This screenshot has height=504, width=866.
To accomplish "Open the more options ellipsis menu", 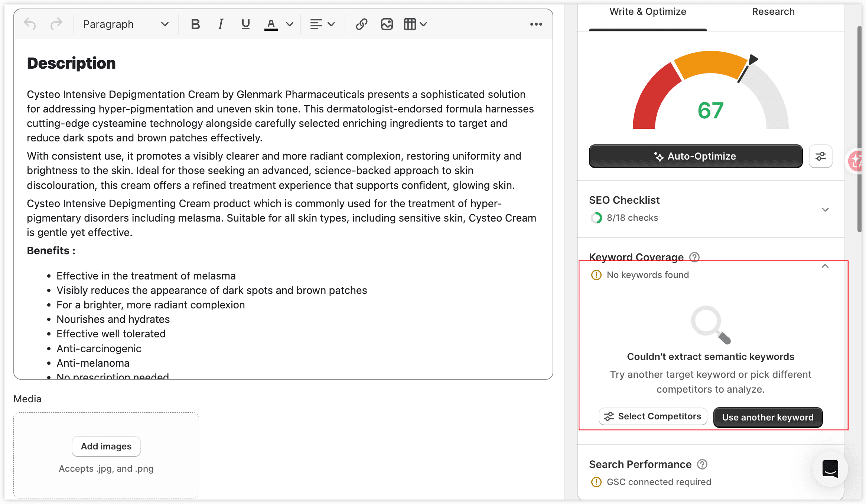I will [x=536, y=24].
